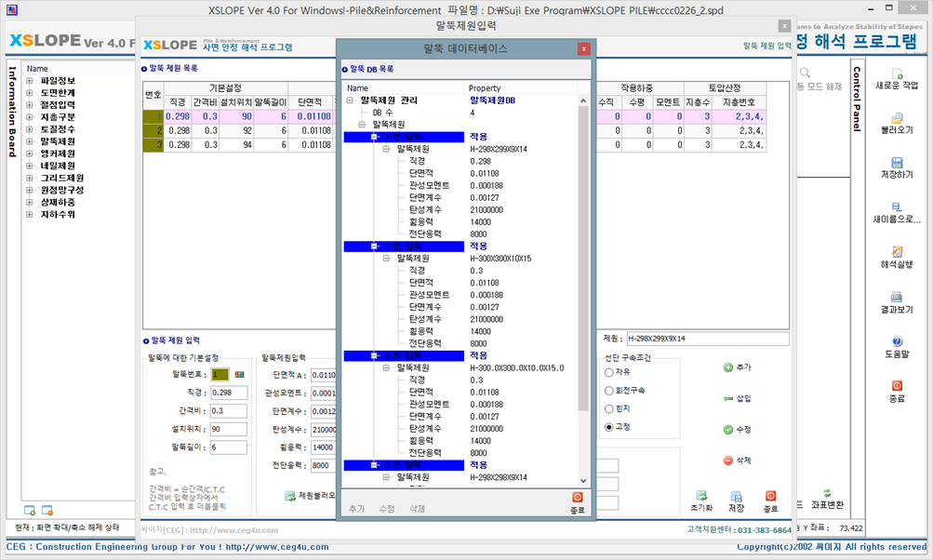The height and width of the screenshot is (560, 933).
Task: Expand the 지하수위 tree node
Action: tap(29, 214)
